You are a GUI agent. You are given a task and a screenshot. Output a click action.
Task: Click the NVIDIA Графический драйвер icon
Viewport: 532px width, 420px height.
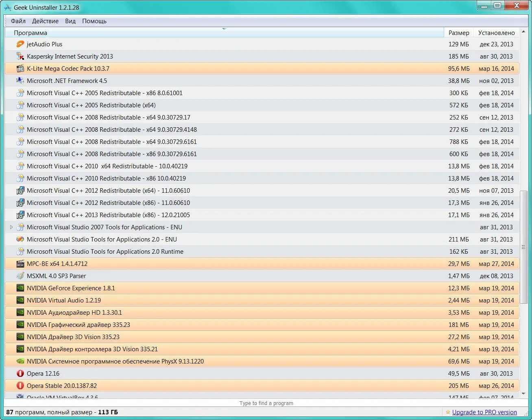click(x=20, y=324)
